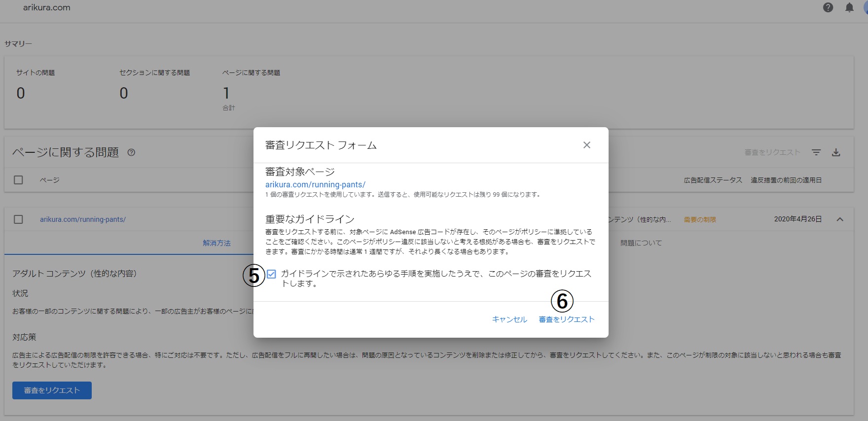Click the blue 審査をリクエスト button at bottom
Viewport: 868px width, 421px height.
tap(52, 390)
